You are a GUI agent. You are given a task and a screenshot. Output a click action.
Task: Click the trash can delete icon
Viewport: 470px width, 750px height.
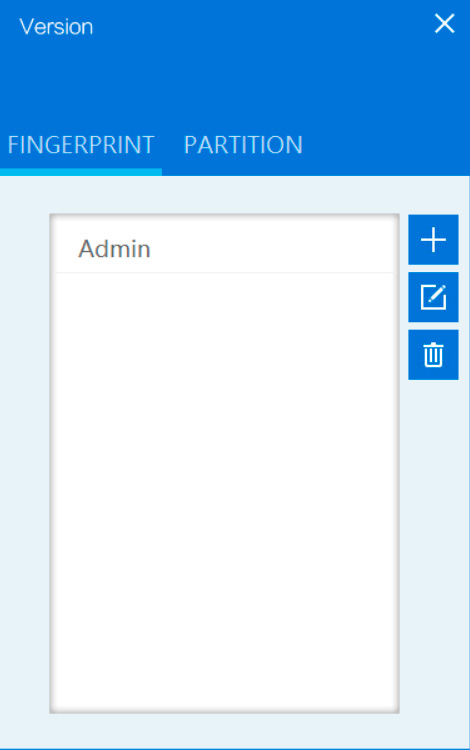(433, 354)
